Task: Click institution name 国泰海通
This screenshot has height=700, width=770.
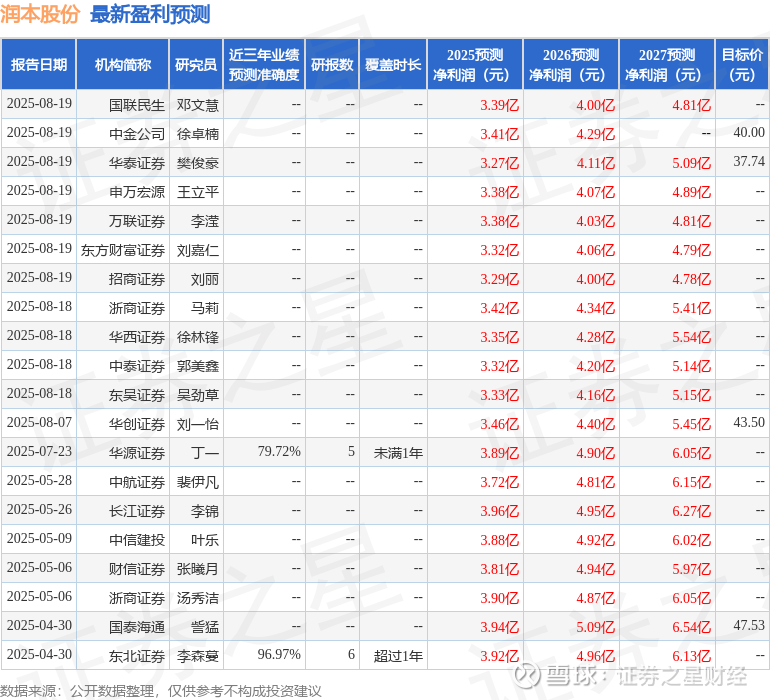Action: coord(137,626)
